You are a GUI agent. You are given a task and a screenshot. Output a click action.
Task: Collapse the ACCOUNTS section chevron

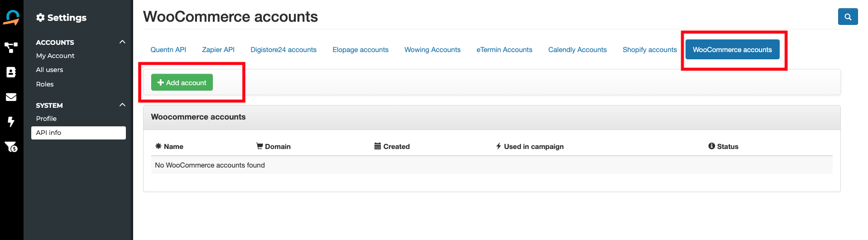(122, 42)
